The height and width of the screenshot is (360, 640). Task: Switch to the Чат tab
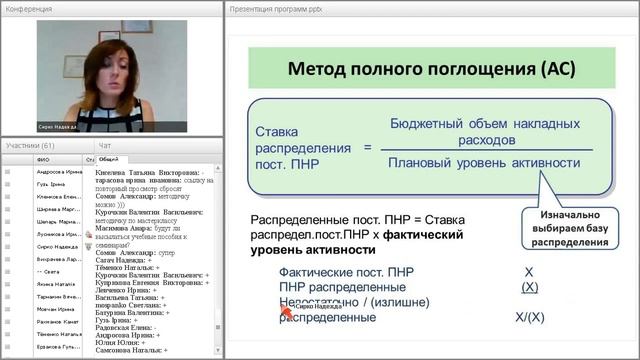pos(104,146)
